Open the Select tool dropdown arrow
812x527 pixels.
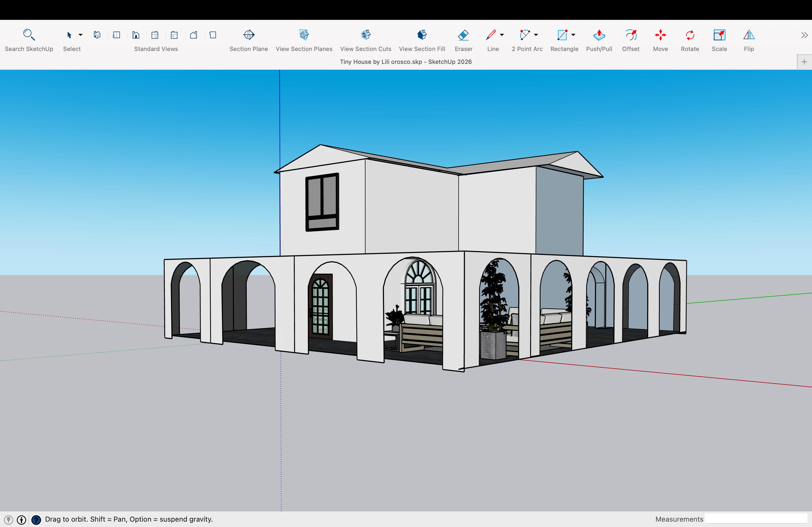[81, 35]
